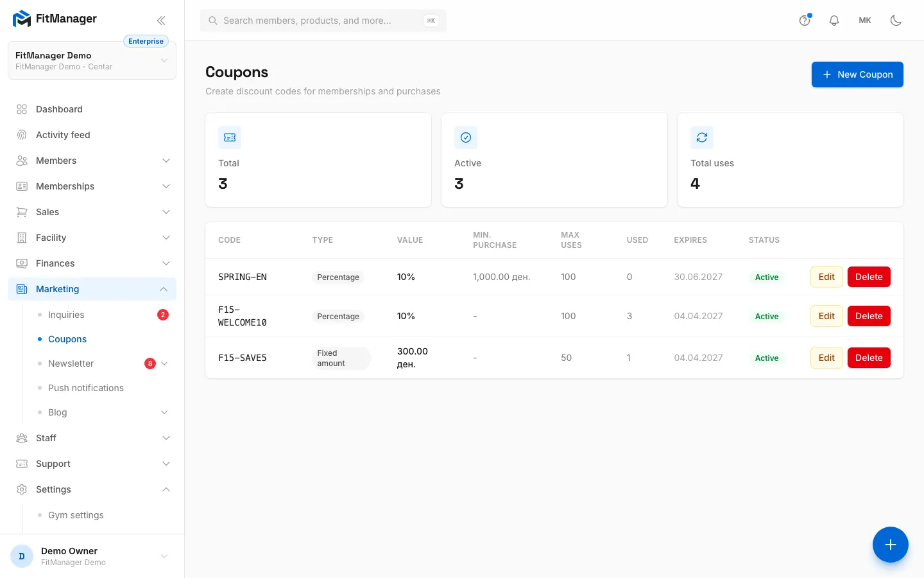The image size is (924, 578).
Task: Edit the F15-WELCOME10 coupon
Action: [x=826, y=316]
